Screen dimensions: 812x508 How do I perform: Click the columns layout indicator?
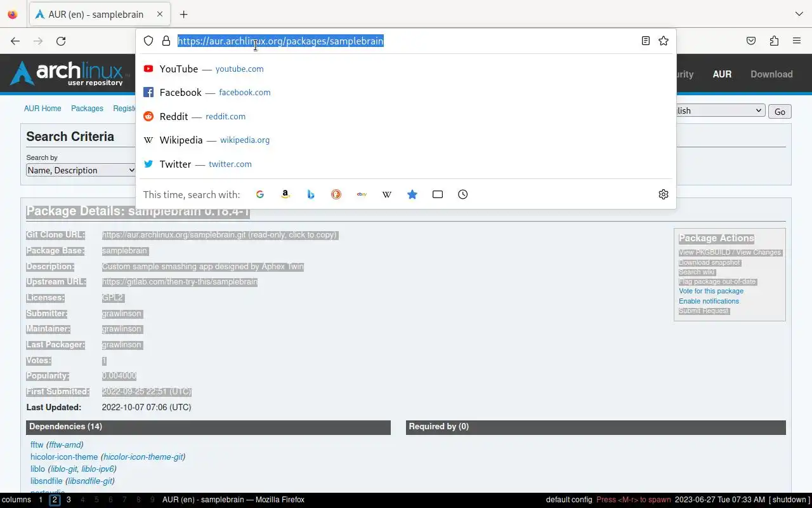click(x=16, y=500)
